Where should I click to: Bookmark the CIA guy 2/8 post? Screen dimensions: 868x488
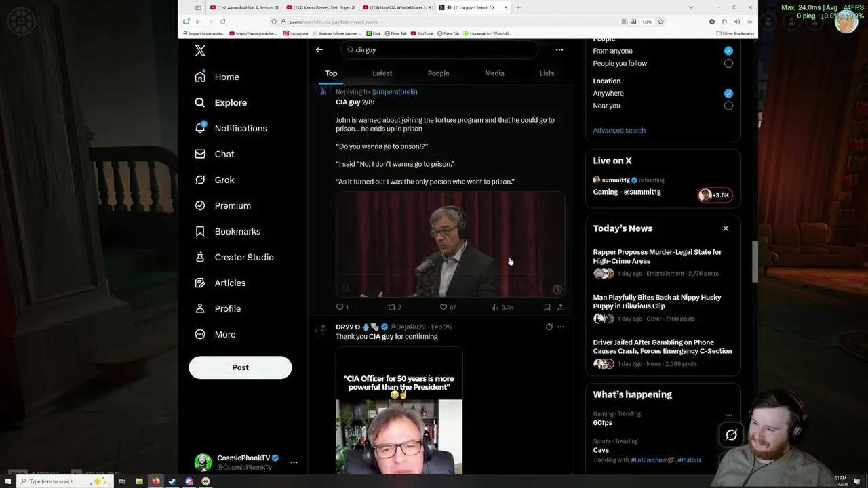(x=547, y=308)
